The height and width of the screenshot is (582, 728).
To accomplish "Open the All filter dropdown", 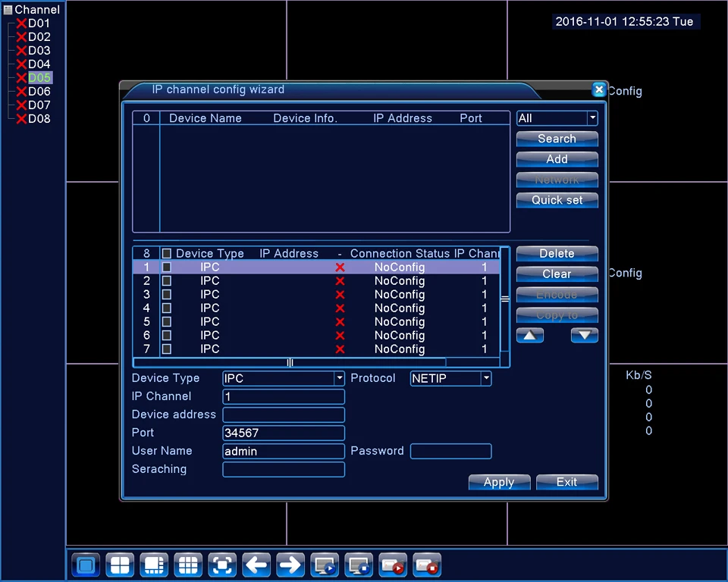I will 592,118.
